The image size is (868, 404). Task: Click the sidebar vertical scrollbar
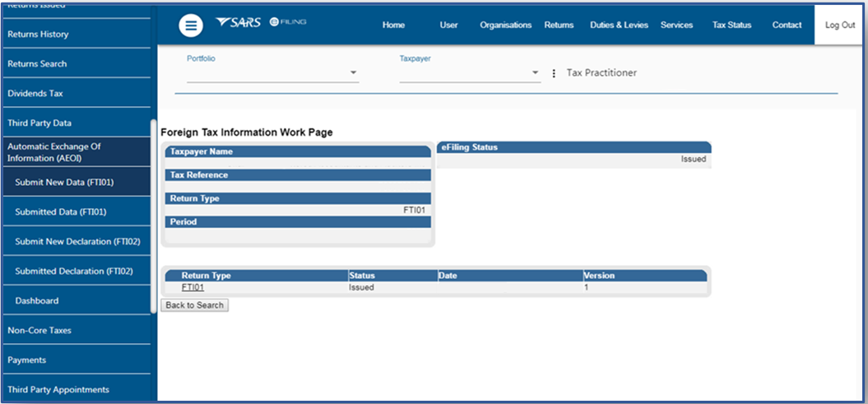pyautogui.click(x=153, y=216)
